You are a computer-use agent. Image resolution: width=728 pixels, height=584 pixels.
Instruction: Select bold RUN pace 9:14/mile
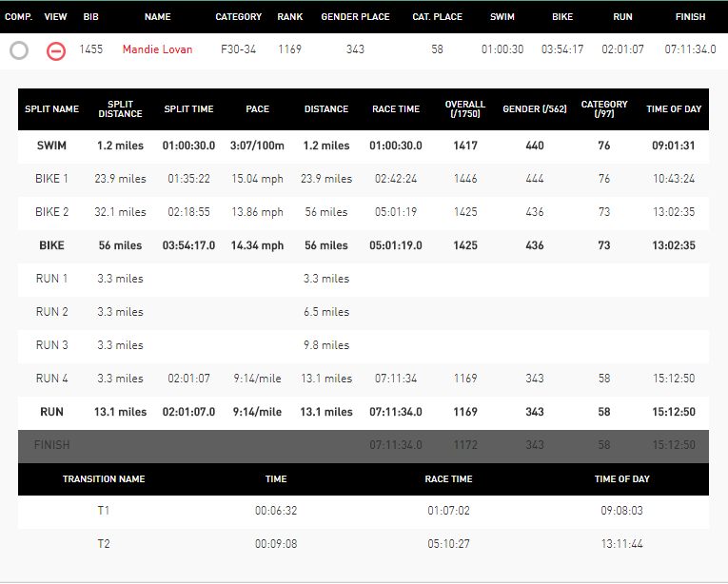[257, 412]
